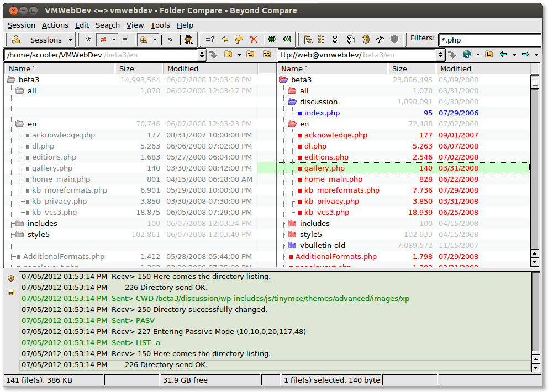Click the Select Files checkmark-with-page icon
The image size is (548, 392).
coord(351,40)
